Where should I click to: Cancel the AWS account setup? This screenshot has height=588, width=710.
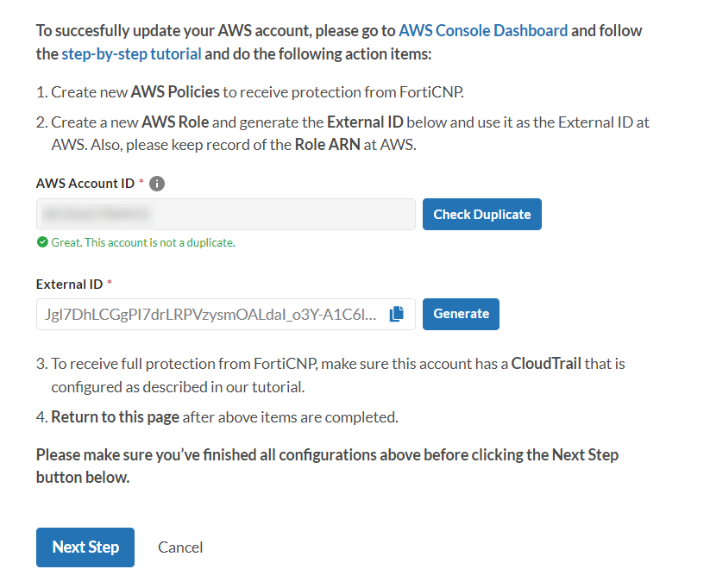point(180,547)
